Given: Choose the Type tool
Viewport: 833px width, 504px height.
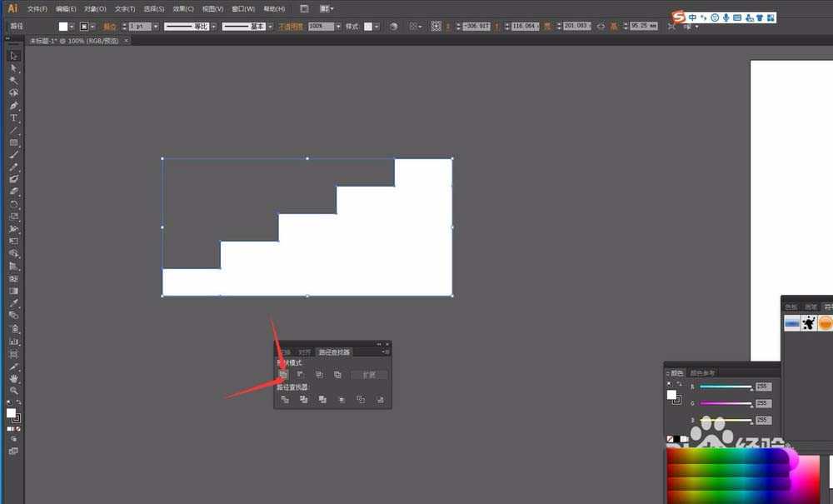Looking at the screenshot, I should (x=14, y=118).
